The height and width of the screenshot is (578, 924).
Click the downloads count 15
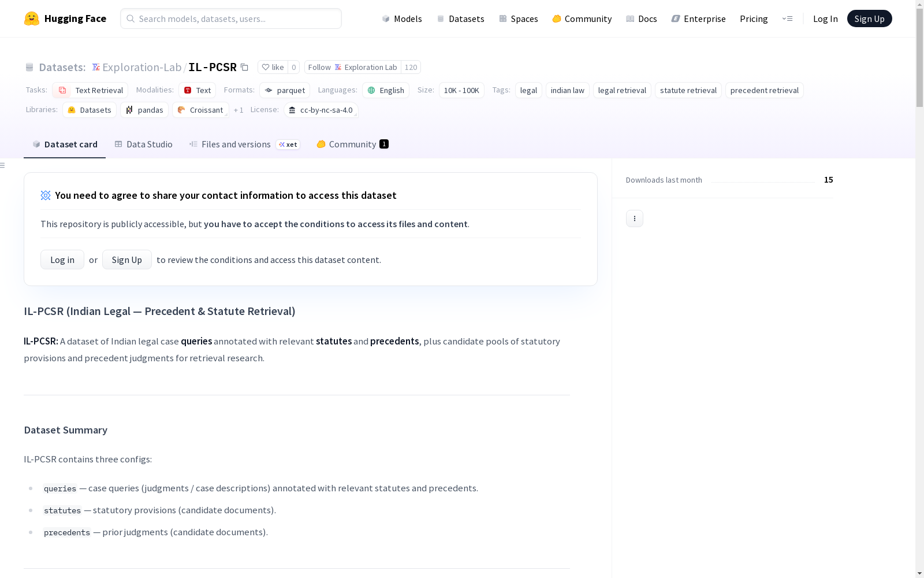pos(829,180)
